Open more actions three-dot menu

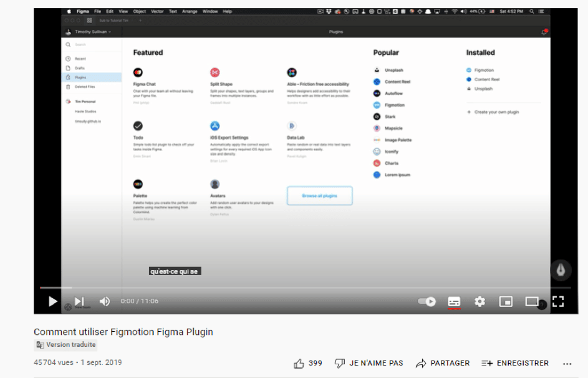tap(567, 364)
